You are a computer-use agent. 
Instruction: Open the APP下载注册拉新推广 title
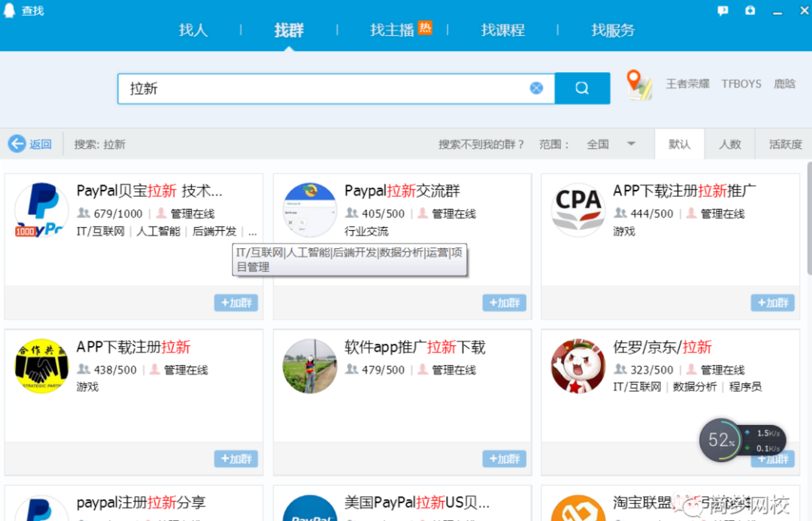[685, 191]
